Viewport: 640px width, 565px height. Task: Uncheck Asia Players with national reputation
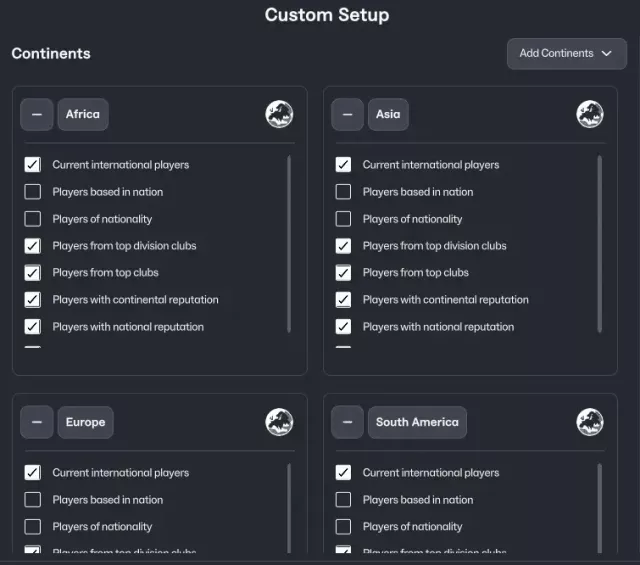coord(343,327)
